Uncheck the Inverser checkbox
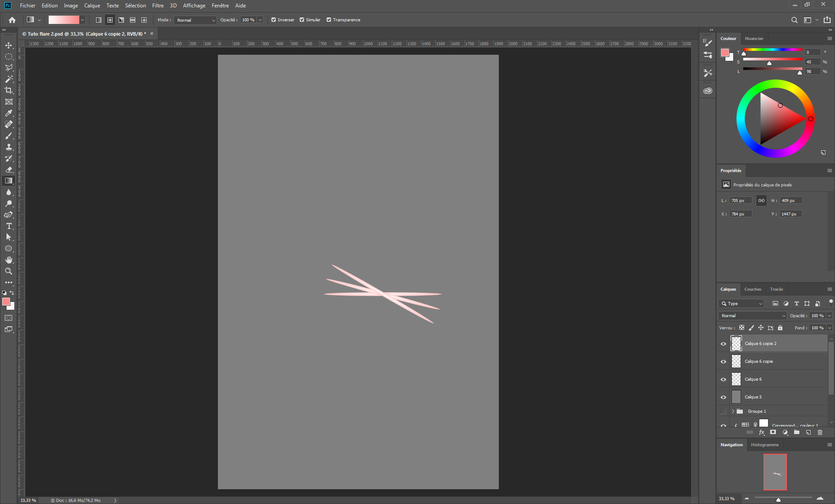 [274, 20]
